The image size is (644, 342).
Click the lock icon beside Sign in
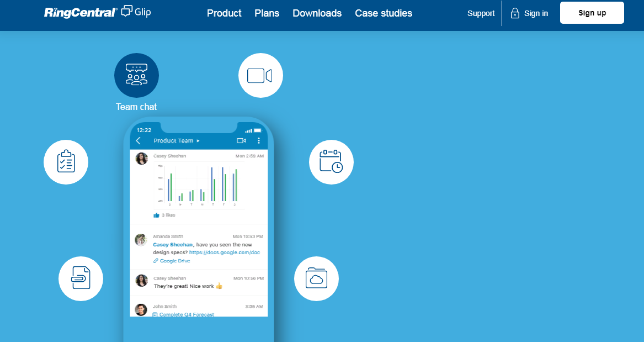515,13
